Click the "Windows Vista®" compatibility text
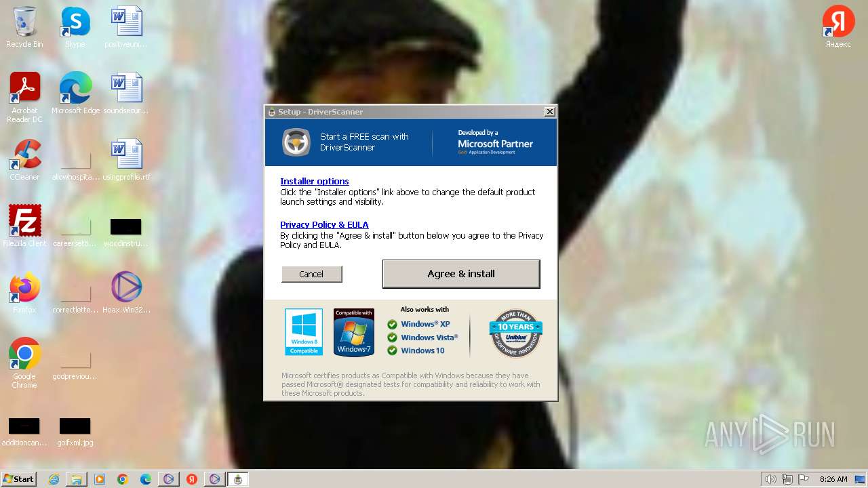The height and width of the screenshot is (488, 868). coord(429,338)
